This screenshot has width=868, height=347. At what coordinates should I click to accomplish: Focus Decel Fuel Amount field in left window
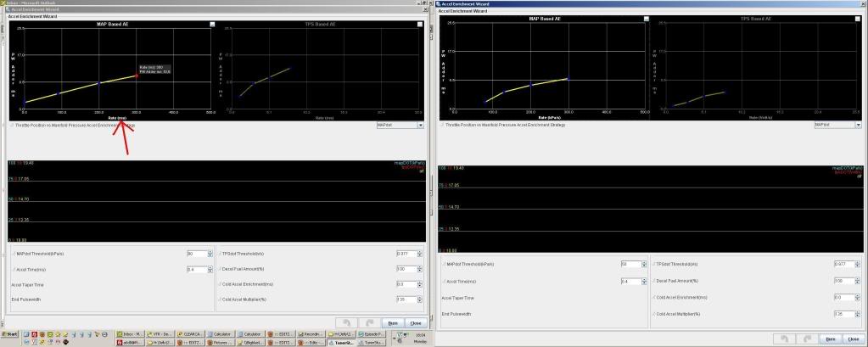click(x=406, y=269)
